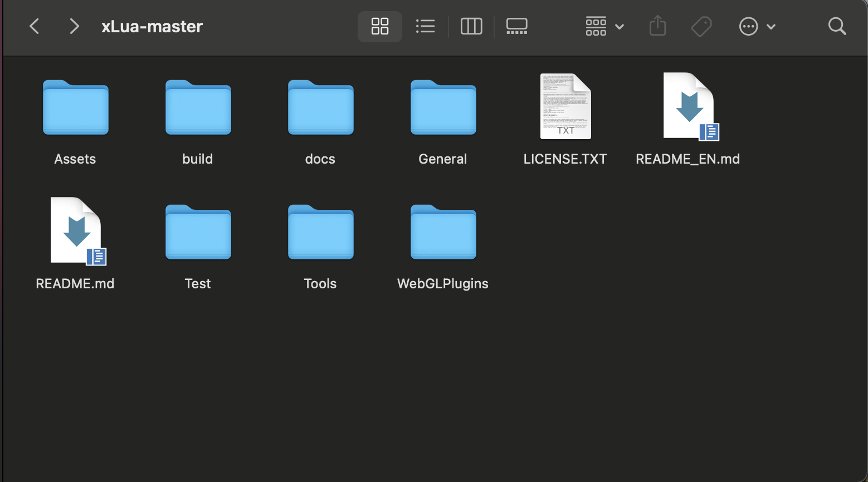The height and width of the screenshot is (482, 868).
Task: Switch to column view
Action: tap(471, 26)
